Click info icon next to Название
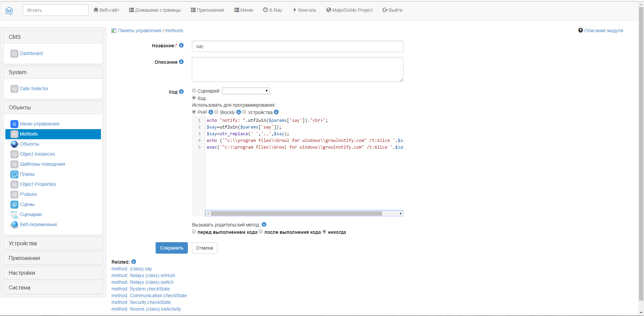This screenshot has height=316, width=644. click(x=181, y=45)
